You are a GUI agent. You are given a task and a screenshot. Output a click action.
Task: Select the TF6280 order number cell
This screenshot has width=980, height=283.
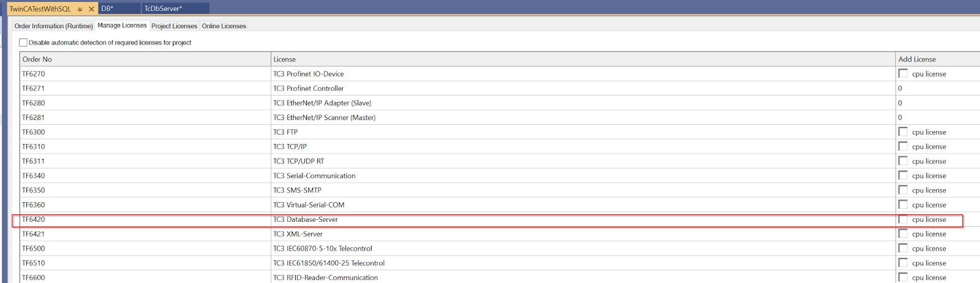tap(145, 103)
